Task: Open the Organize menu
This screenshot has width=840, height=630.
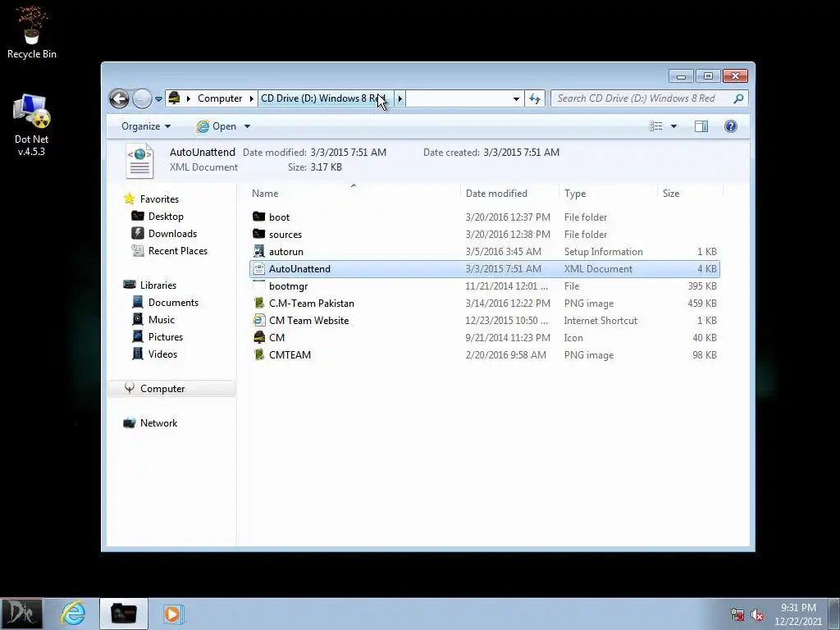Action: pyautogui.click(x=146, y=126)
